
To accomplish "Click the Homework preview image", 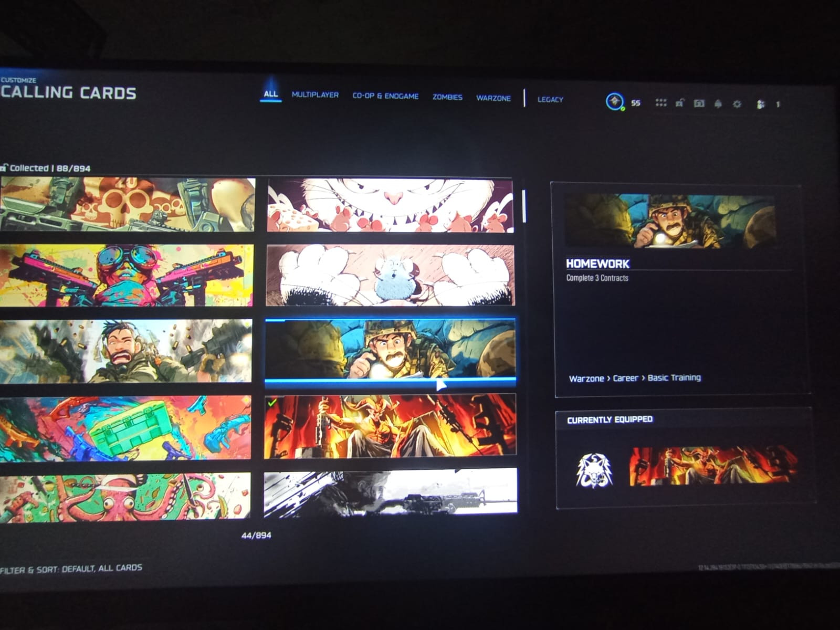I will (x=670, y=221).
